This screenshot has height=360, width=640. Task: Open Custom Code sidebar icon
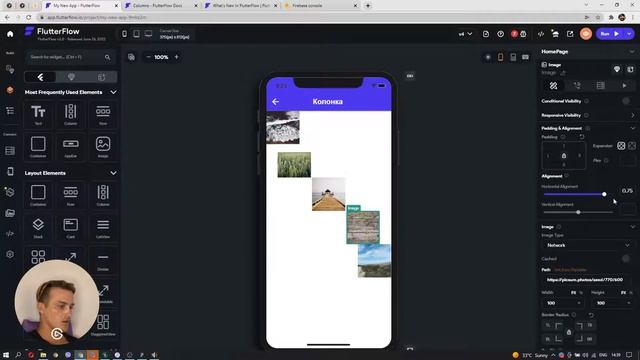(x=10, y=233)
